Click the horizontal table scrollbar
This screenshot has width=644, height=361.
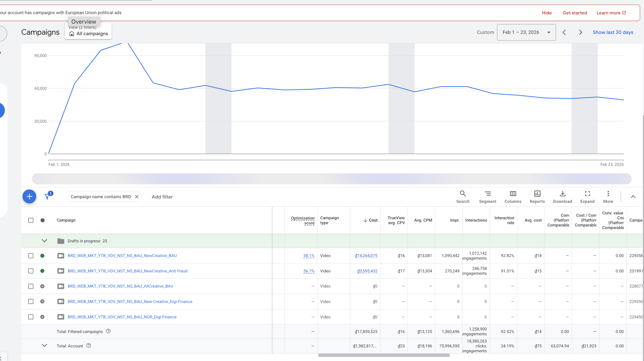[x=384, y=355]
